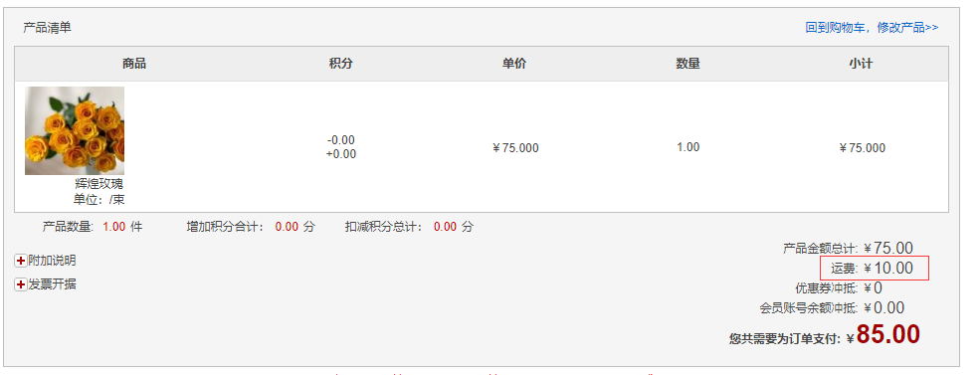Image resolution: width=980 pixels, height=375 pixels.
Task: Click the 85.00 order total amount
Action: click(888, 334)
